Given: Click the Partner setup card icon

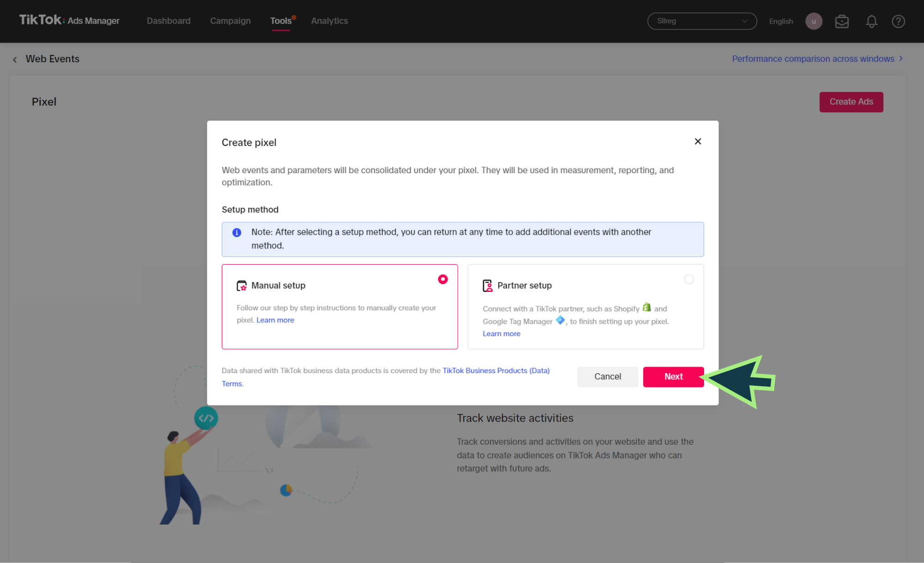Looking at the screenshot, I should click(x=487, y=286).
